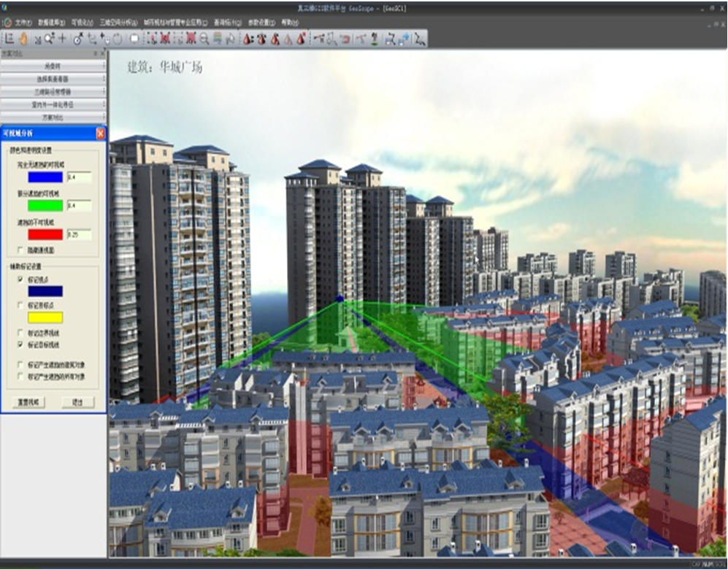Click the app logo beside 文件 menu
The image size is (728, 570).
[x=7, y=23]
